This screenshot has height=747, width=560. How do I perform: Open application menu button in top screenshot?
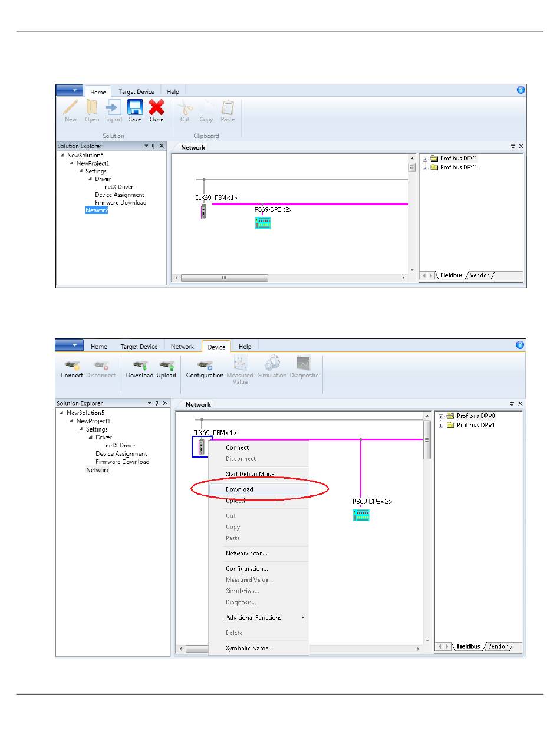(x=70, y=90)
